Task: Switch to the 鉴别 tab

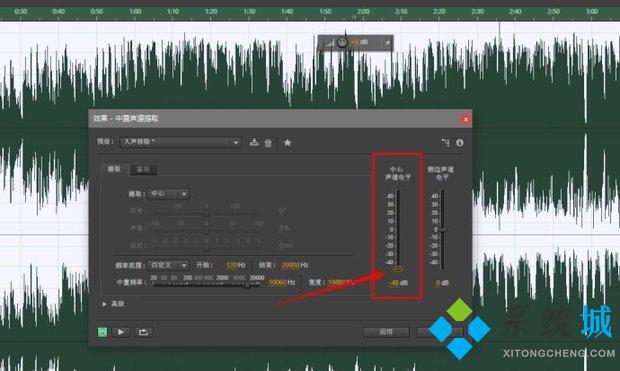Action: (x=144, y=170)
